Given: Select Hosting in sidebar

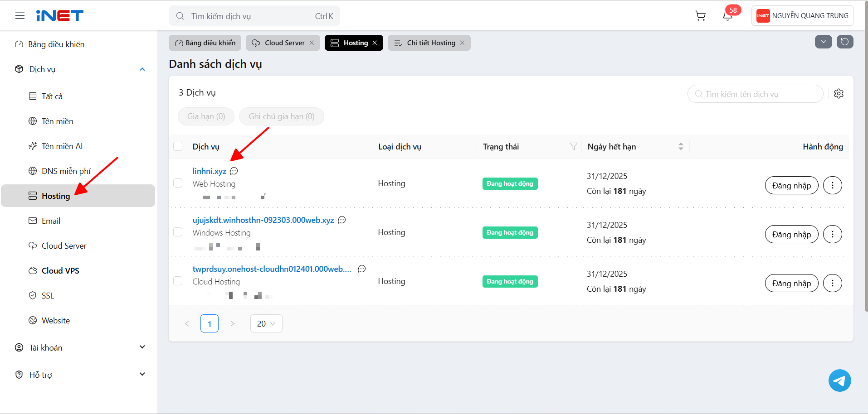Looking at the screenshot, I should [x=78, y=196].
